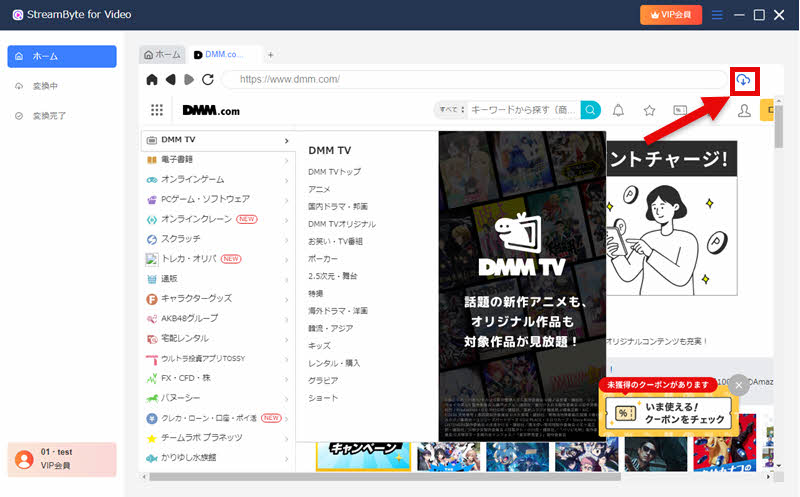Open クレカ・ローン・口座・ポイ活 item
800x497 pixels.
click(217, 418)
